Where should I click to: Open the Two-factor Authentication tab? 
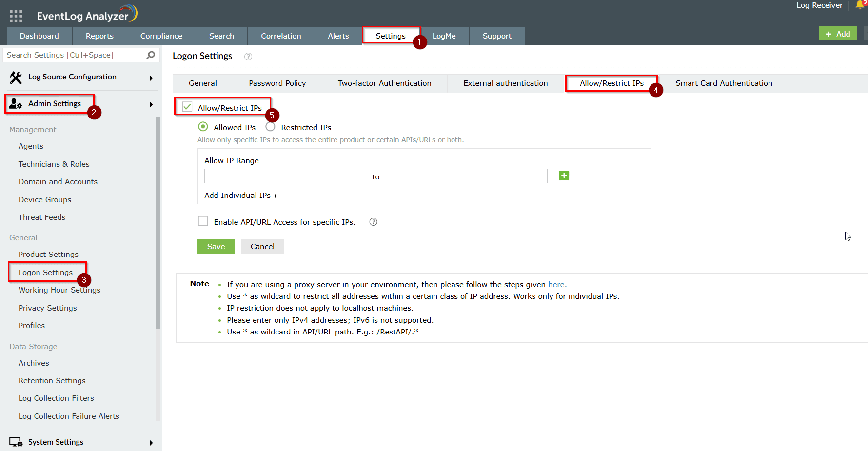tap(385, 83)
